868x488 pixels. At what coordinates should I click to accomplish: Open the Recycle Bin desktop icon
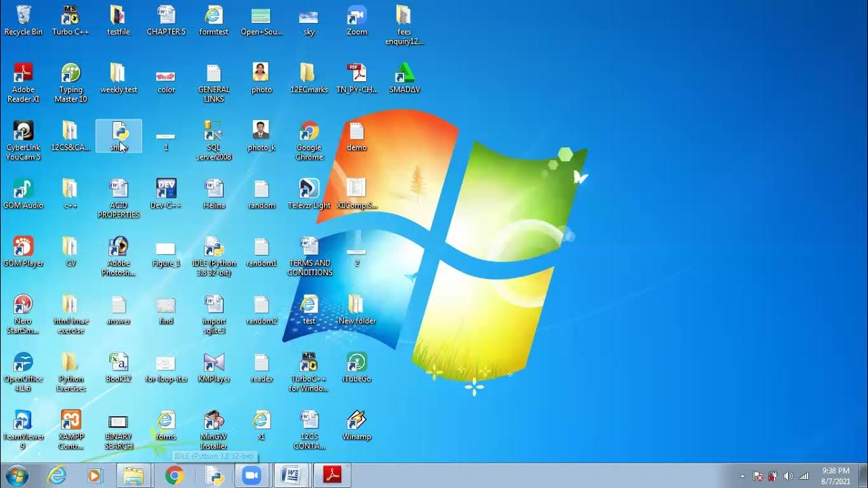pos(23,20)
